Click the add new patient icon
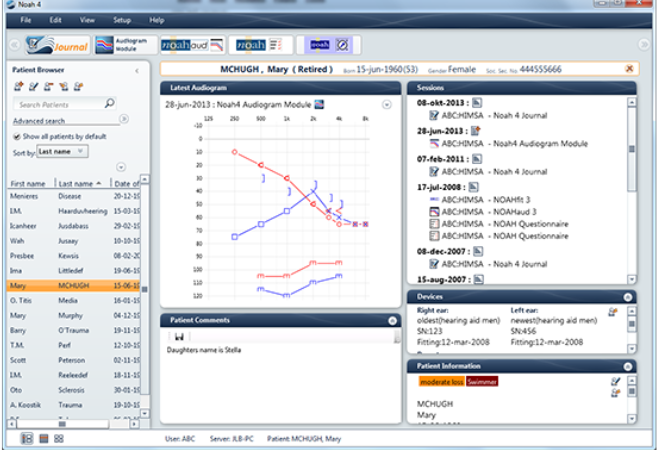 [19, 87]
